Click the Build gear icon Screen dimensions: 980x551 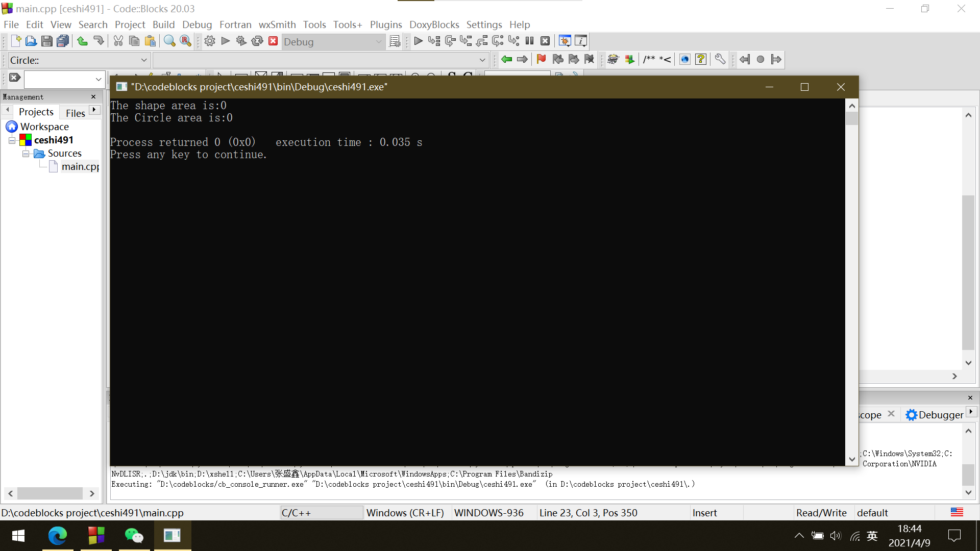click(210, 41)
